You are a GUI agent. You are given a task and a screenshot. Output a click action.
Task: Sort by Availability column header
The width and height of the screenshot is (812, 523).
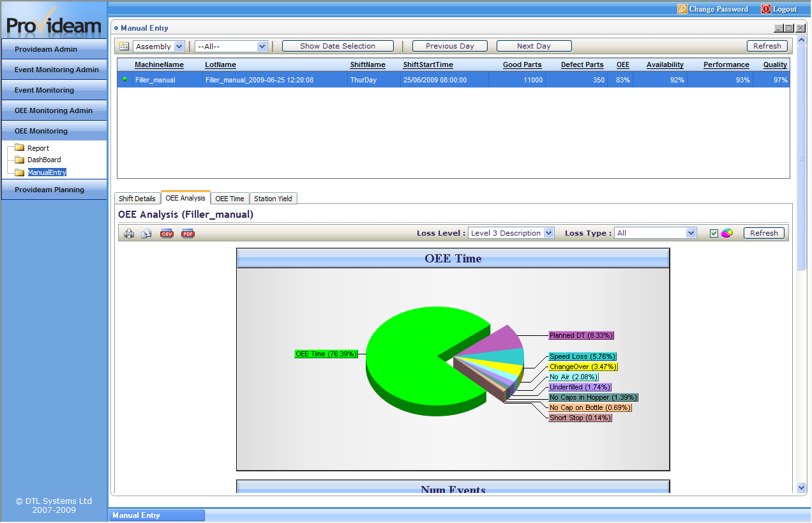(665, 64)
